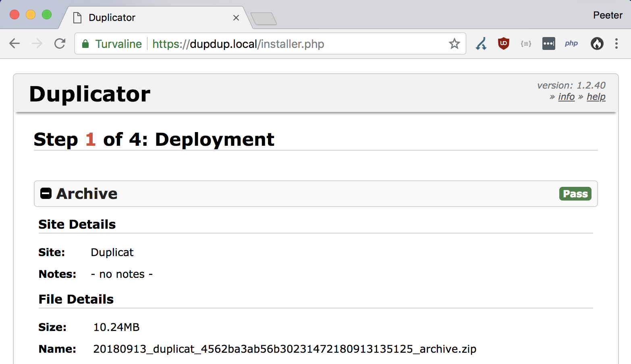The width and height of the screenshot is (631, 364).
Task: Select the Duplicator browser tab
Action: click(x=156, y=18)
